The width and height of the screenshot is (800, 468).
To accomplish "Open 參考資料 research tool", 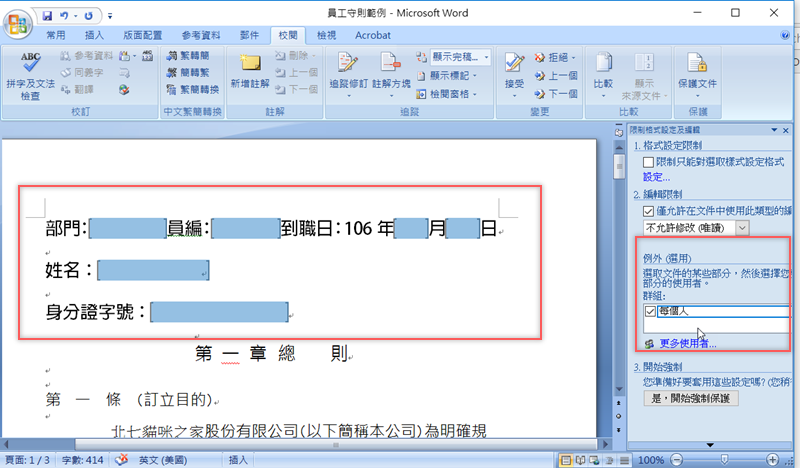I will [86, 56].
